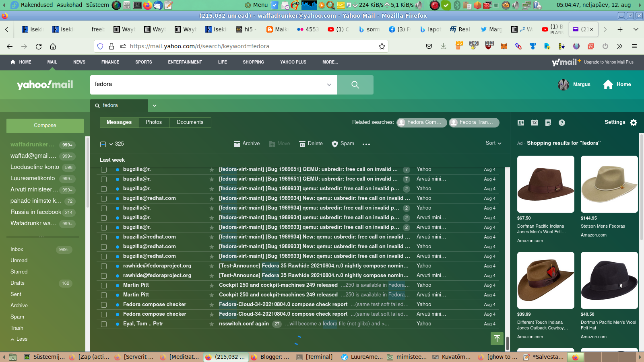Open the Trash folder
Viewport: 644px width, 362px height.
[x=17, y=328]
